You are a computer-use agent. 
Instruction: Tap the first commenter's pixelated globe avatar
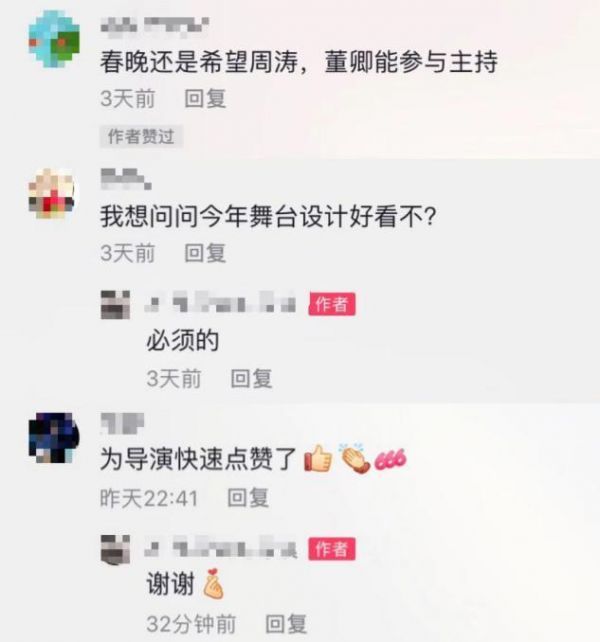pos(54,39)
